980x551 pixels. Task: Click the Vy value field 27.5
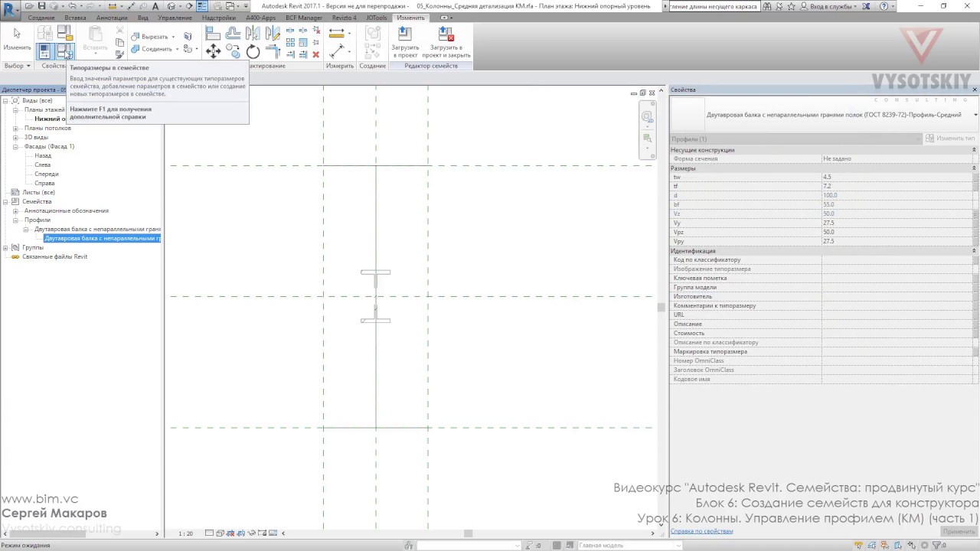(897, 223)
